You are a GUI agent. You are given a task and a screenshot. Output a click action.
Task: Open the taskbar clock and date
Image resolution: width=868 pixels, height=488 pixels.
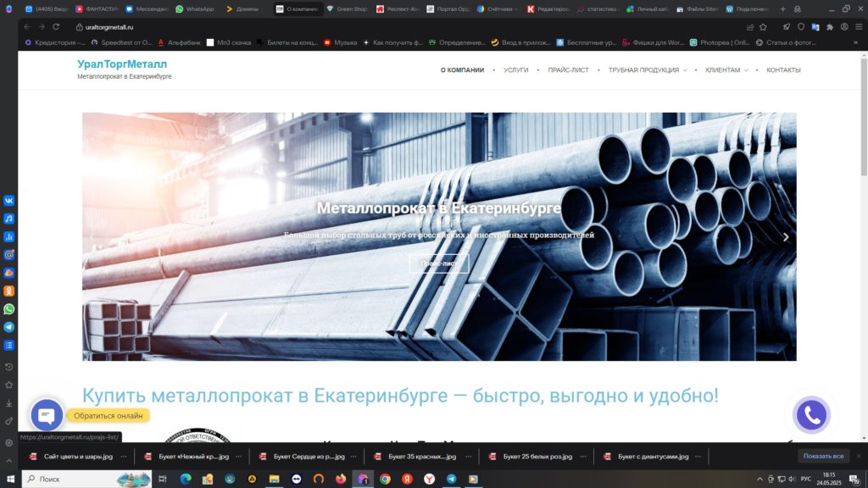pyautogui.click(x=829, y=480)
